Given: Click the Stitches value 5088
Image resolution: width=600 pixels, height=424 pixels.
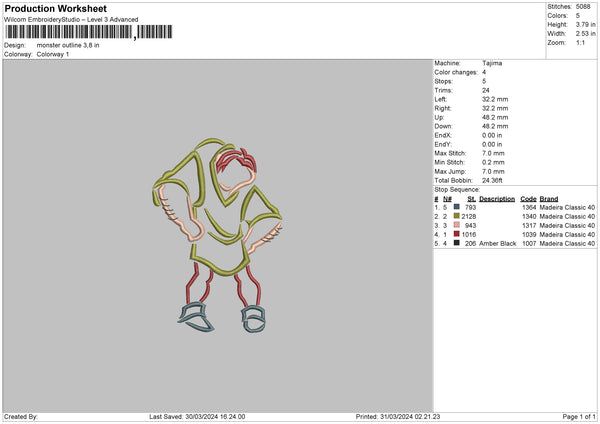Looking at the screenshot, I should [583, 7].
